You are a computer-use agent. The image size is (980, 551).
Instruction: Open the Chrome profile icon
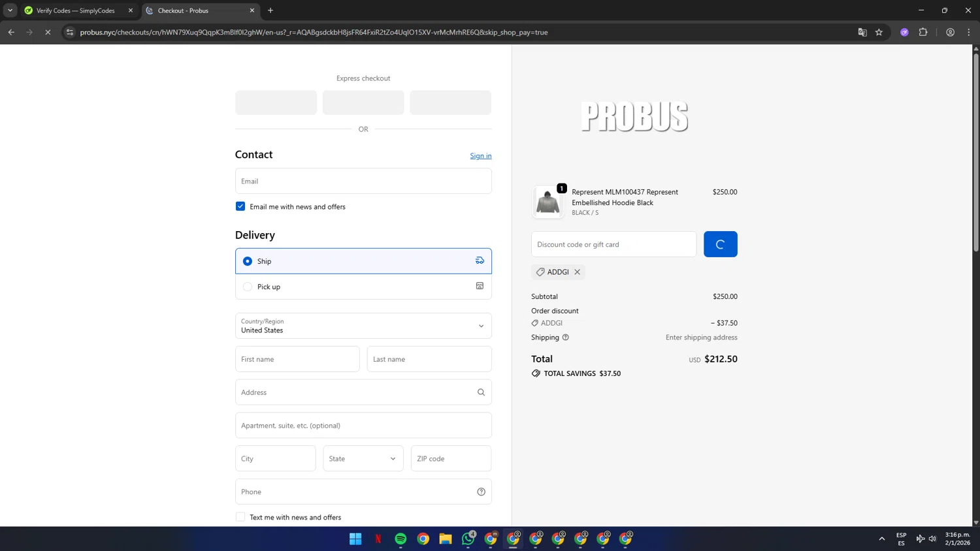(950, 32)
